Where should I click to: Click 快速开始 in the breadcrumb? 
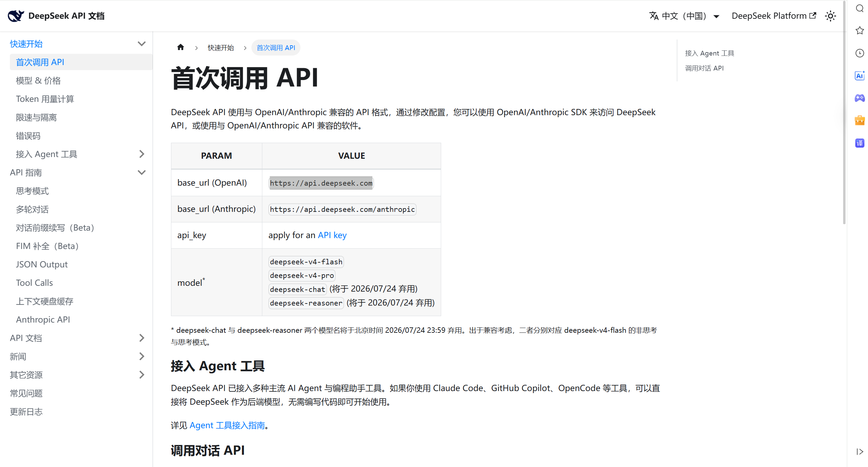coord(221,48)
